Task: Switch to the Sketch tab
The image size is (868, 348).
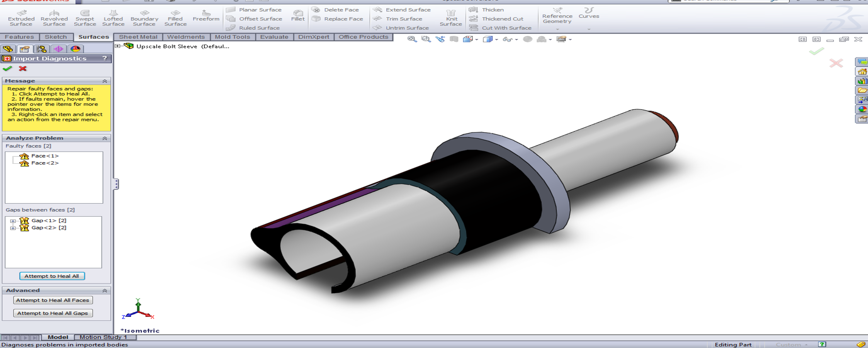Action: coord(56,37)
